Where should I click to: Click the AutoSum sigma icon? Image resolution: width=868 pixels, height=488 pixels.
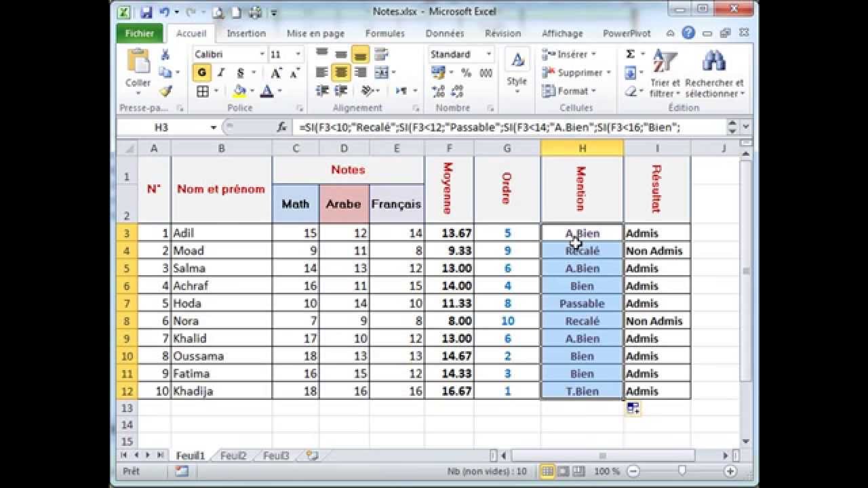click(630, 54)
